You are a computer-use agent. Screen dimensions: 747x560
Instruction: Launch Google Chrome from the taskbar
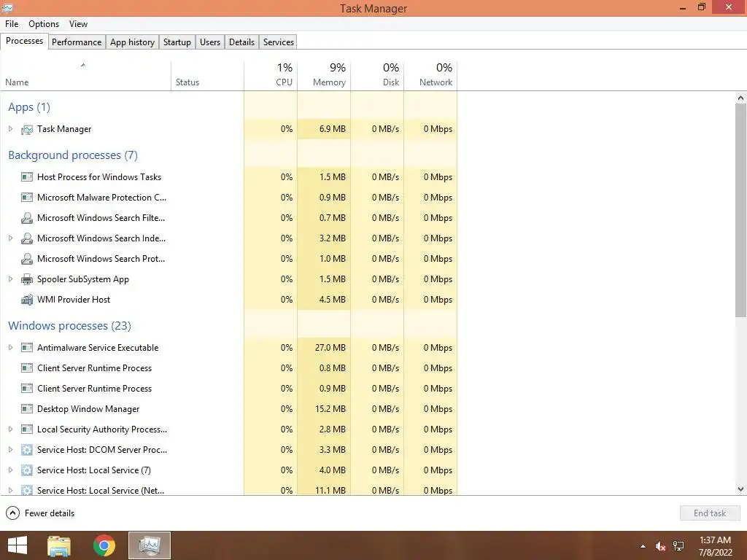point(104,545)
